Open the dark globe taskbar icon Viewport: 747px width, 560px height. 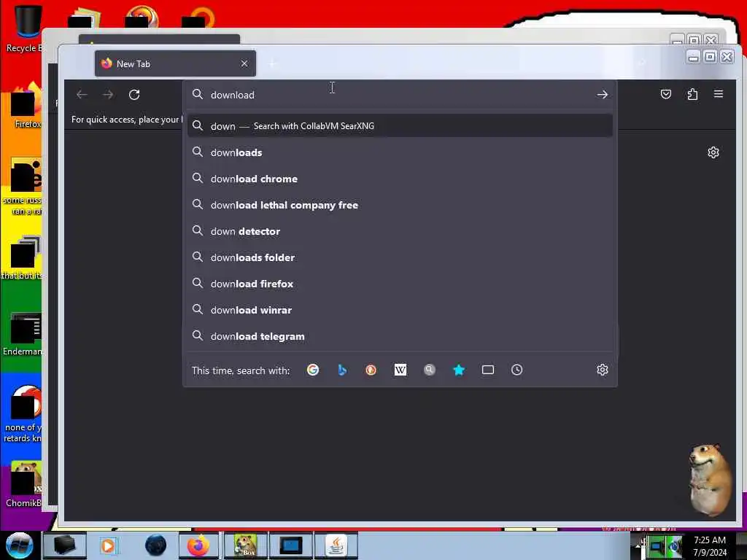pyautogui.click(x=155, y=545)
